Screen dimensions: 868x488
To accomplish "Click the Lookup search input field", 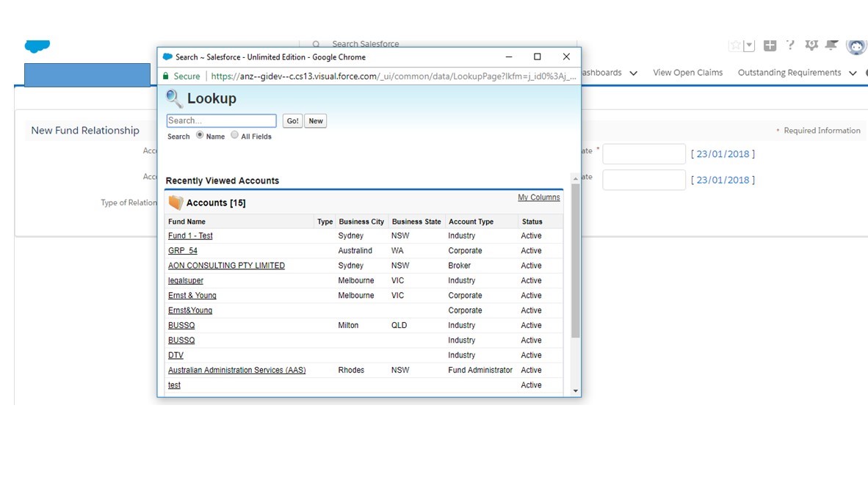I will [221, 121].
